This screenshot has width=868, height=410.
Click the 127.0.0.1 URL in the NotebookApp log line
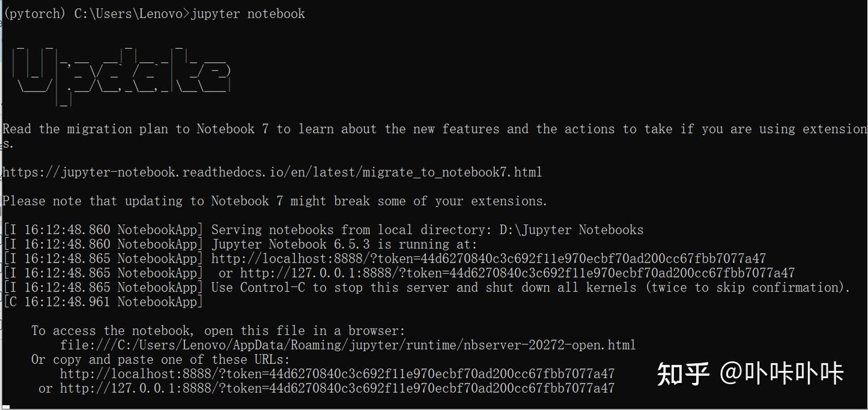517,273
